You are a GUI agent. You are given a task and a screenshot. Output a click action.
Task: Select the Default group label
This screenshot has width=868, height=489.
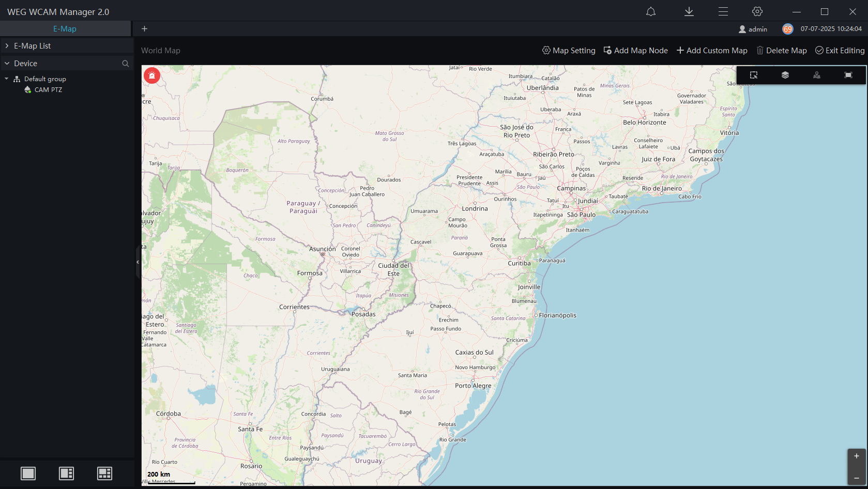[45, 79]
